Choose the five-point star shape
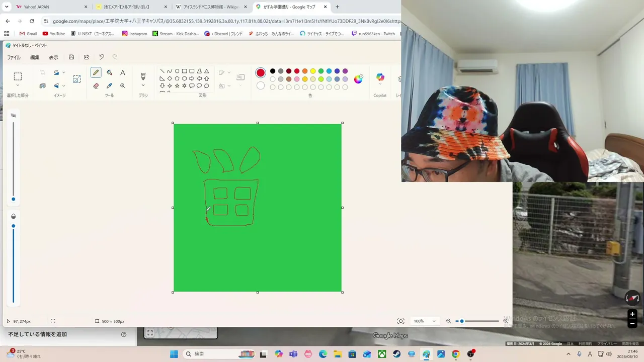The image size is (644, 362). coord(177,86)
